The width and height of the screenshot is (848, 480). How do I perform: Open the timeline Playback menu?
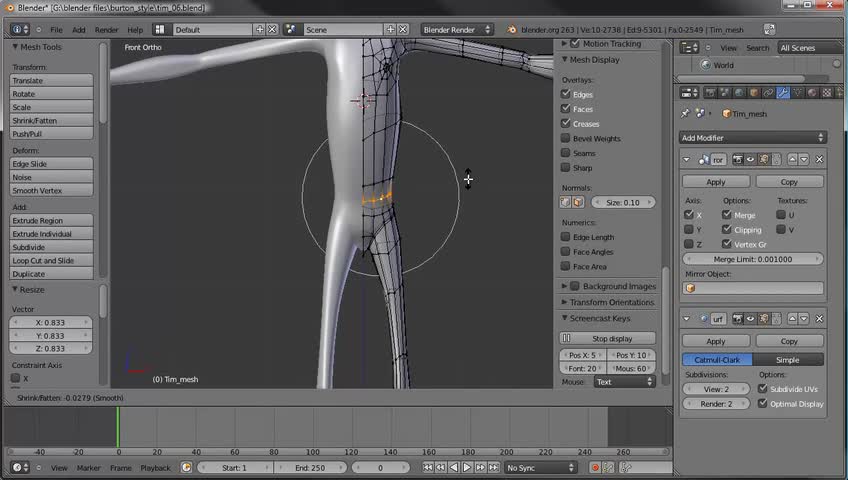pyautogui.click(x=155, y=467)
